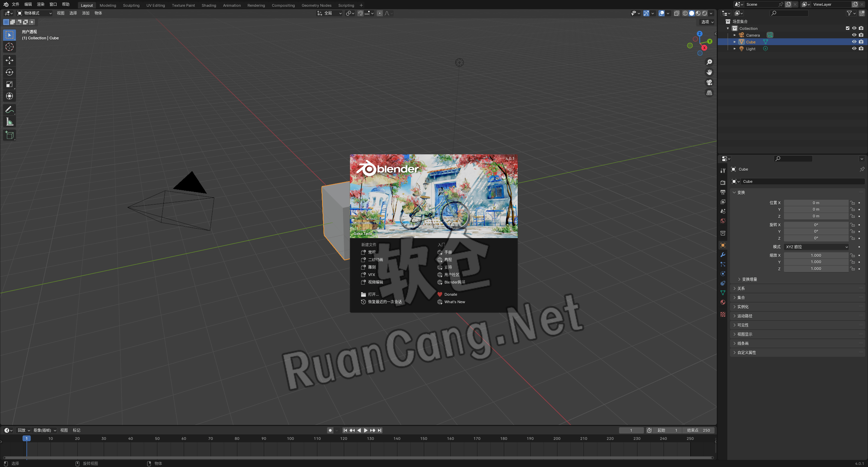The height and width of the screenshot is (467, 868).
Task: Toggle Collection exclude checkbox
Action: point(847,28)
